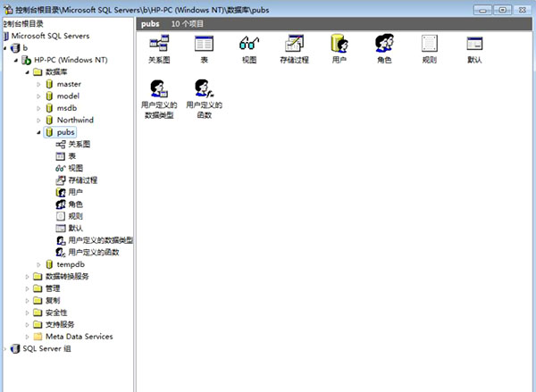This screenshot has width=536, height=392.
Task: Select the 支持服务 folder label
Action: [60, 324]
